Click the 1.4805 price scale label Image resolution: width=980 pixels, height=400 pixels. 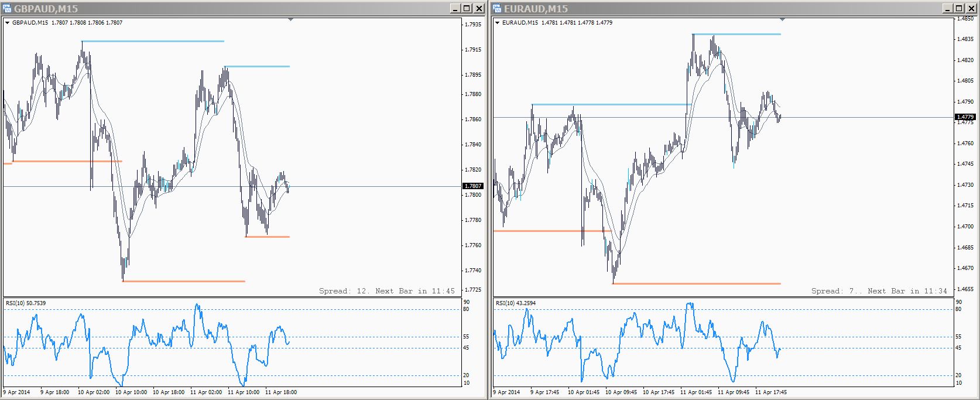[x=965, y=81]
